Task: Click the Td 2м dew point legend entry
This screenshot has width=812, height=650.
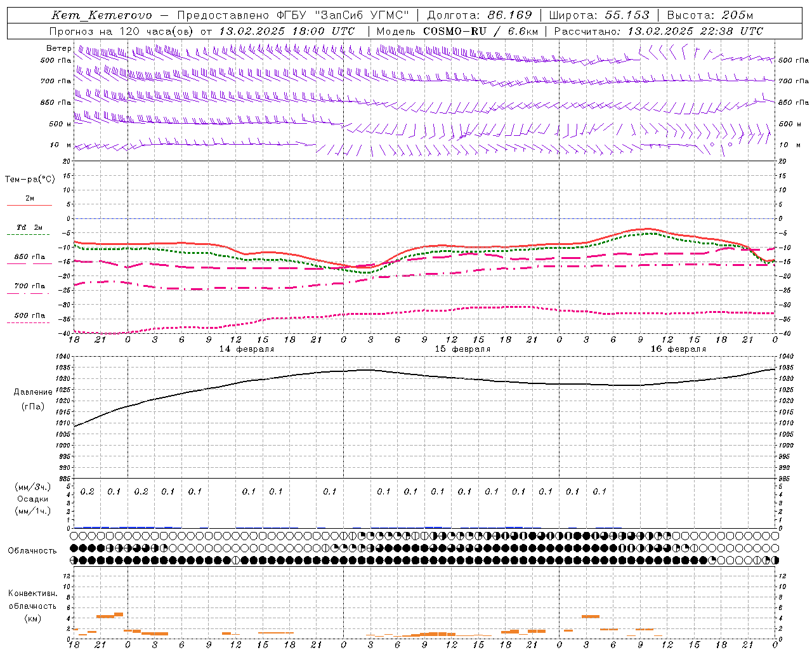Action: click(x=29, y=227)
